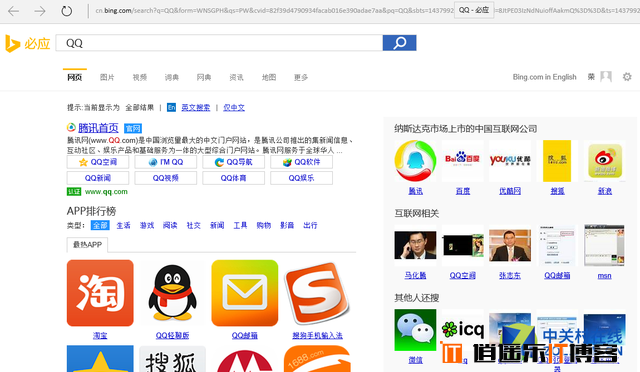Click the orange 1688.com app icon

coord(317,359)
